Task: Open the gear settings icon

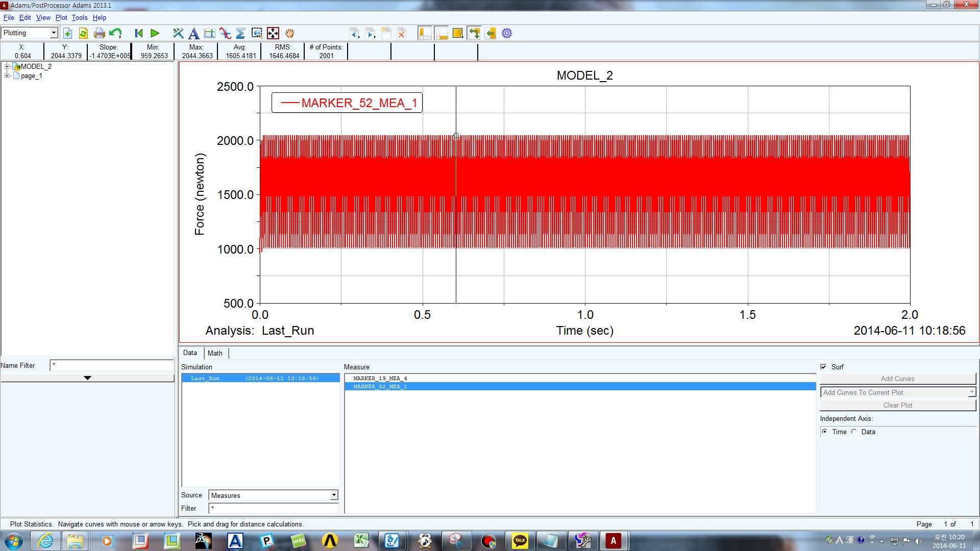Action: coord(507,34)
